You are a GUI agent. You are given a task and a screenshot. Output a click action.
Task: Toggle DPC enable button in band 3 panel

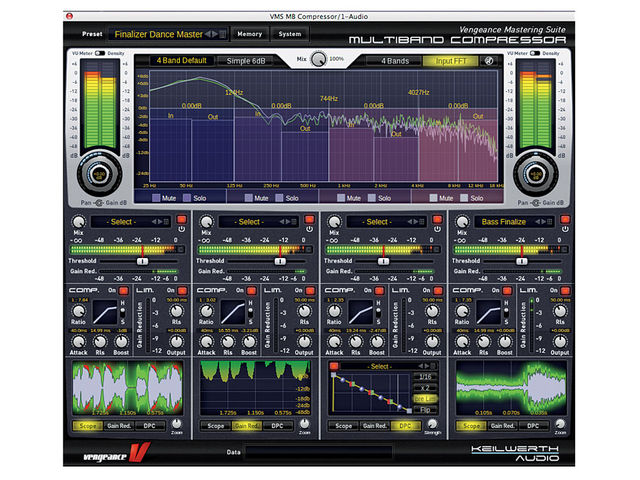pos(334,366)
